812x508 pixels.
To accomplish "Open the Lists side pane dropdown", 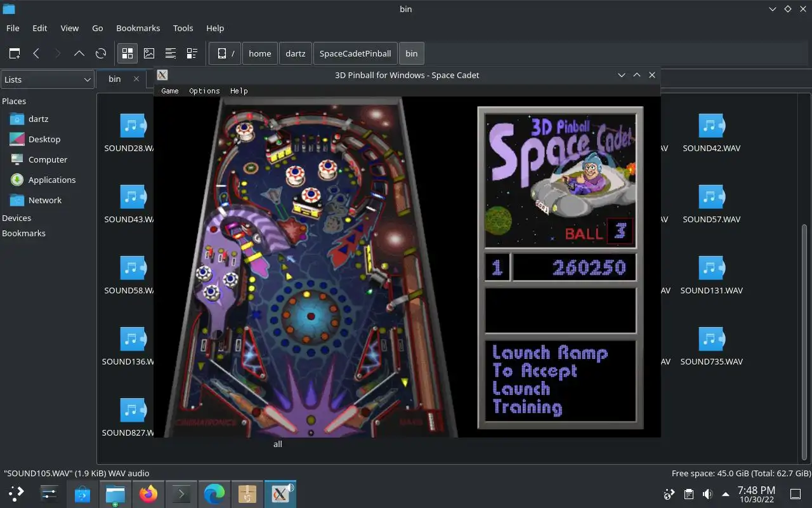I will tap(48, 79).
